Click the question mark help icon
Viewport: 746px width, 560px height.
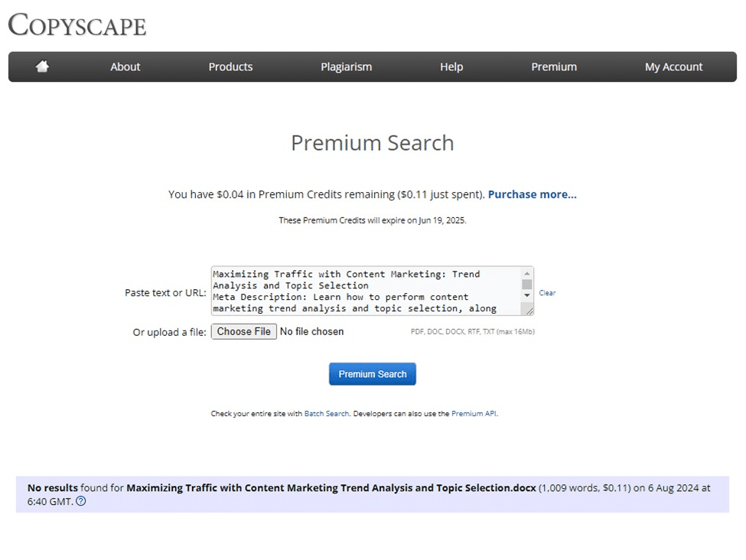[81, 502]
